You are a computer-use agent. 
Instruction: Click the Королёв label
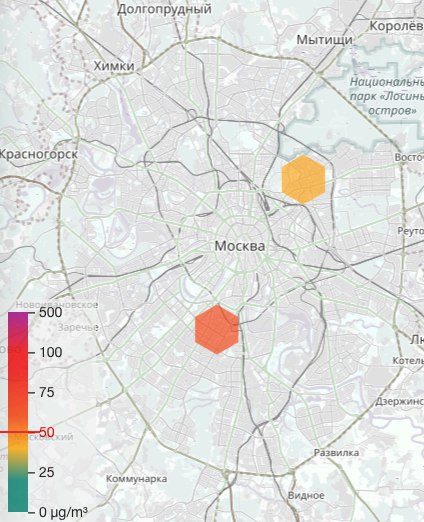[396, 26]
